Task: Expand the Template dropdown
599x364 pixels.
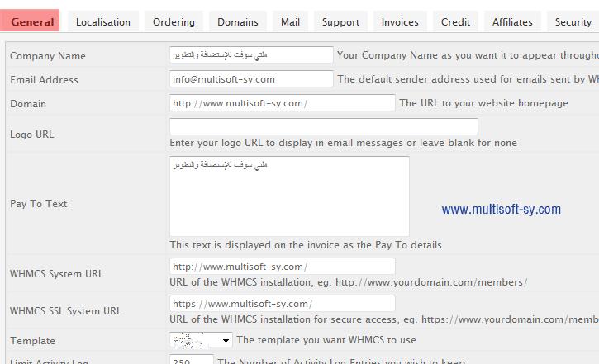Action: click(x=201, y=340)
